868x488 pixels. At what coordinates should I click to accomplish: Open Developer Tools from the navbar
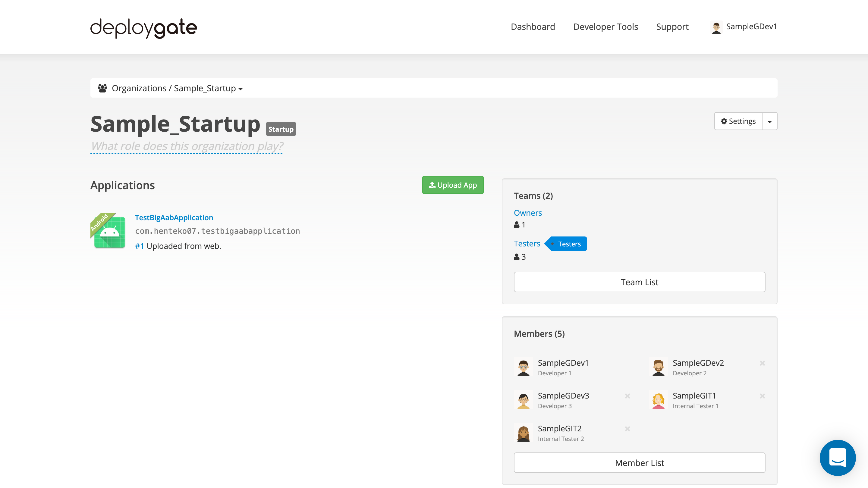605,27
